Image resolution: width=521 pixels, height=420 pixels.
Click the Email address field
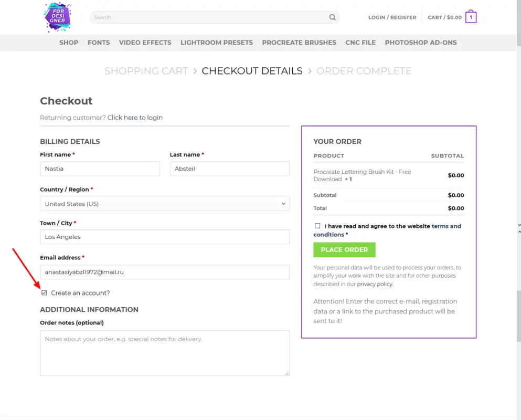(x=165, y=272)
